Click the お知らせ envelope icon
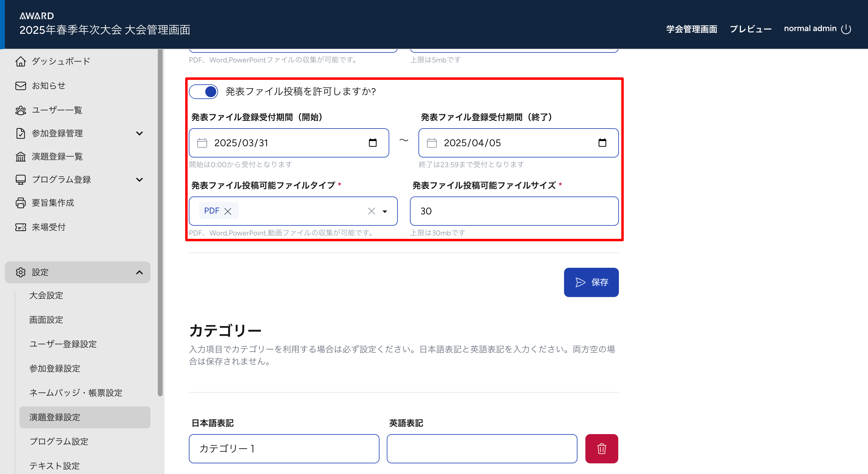 20,86
